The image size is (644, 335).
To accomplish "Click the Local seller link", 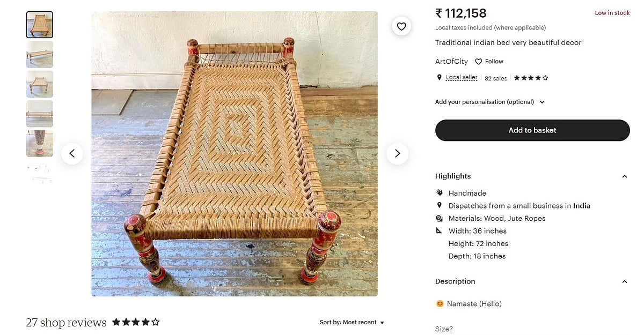I will click(x=462, y=78).
